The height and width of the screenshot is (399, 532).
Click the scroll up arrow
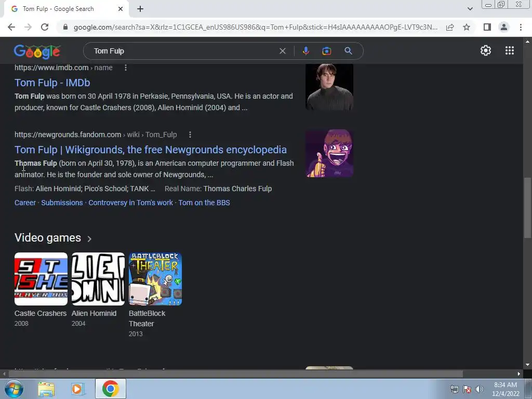coord(527,42)
